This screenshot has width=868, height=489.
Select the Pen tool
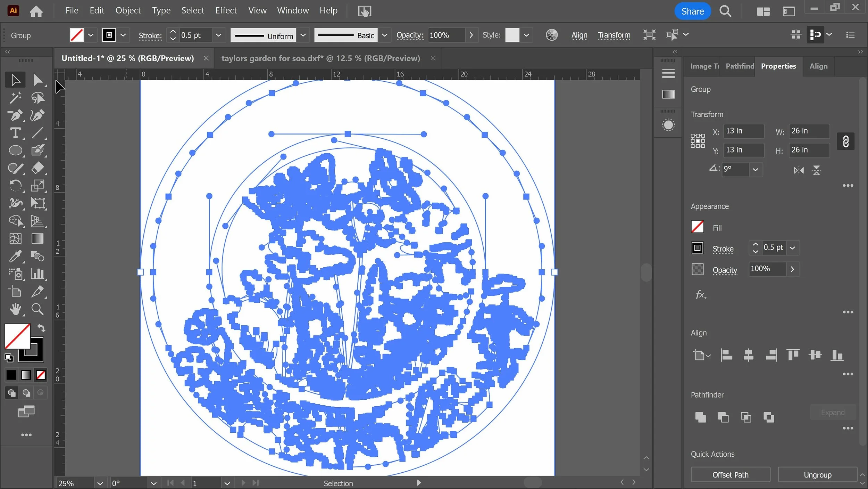pyautogui.click(x=15, y=115)
